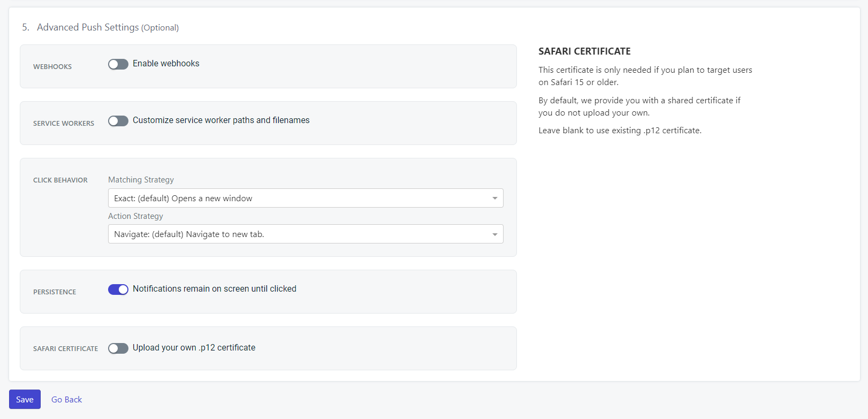Click the arrow on Matching Strategy select
The height and width of the screenshot is (419, 868).
(x=495, y=199)
